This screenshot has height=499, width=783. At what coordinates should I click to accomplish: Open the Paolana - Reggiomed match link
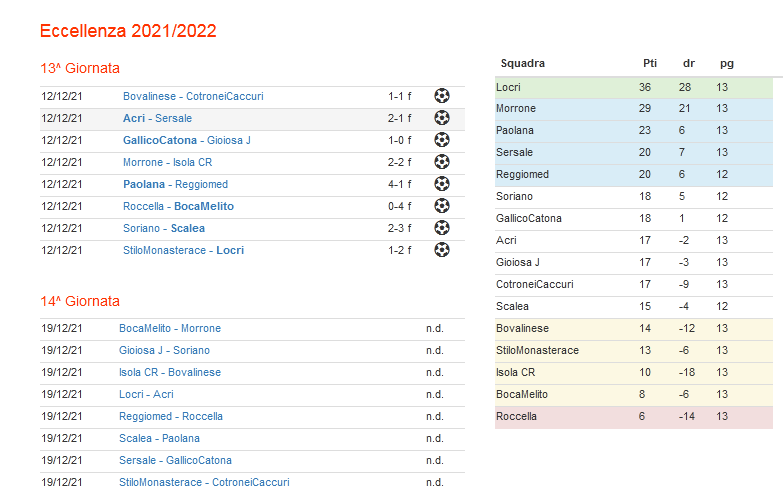coord(175,184)
